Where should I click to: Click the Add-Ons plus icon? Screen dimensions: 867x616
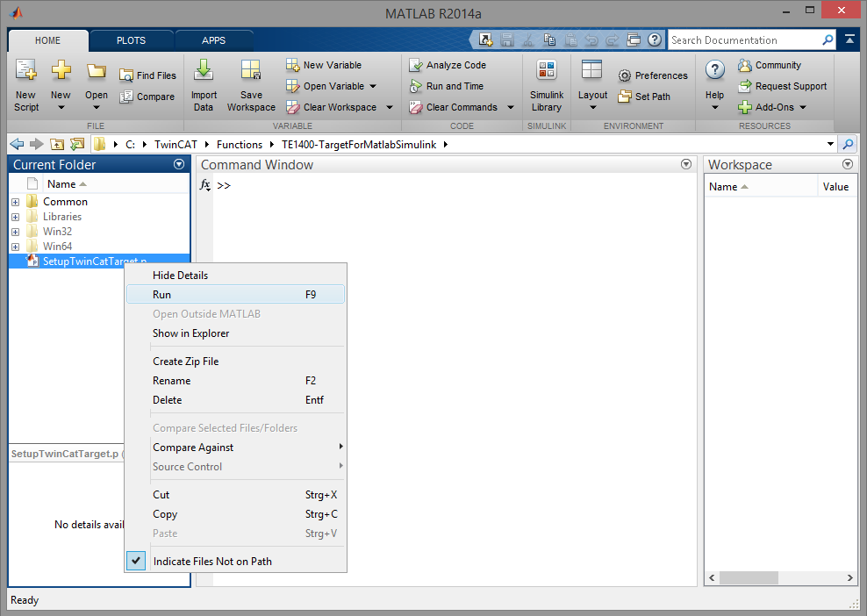745,107
